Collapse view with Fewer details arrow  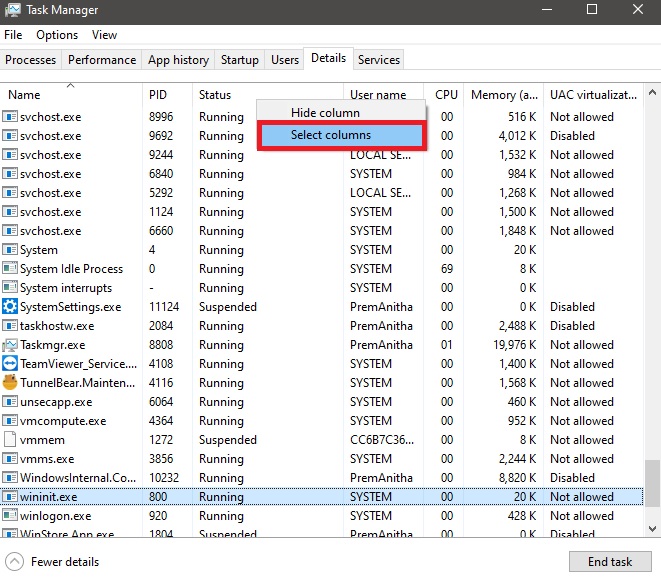click(15, 561)
